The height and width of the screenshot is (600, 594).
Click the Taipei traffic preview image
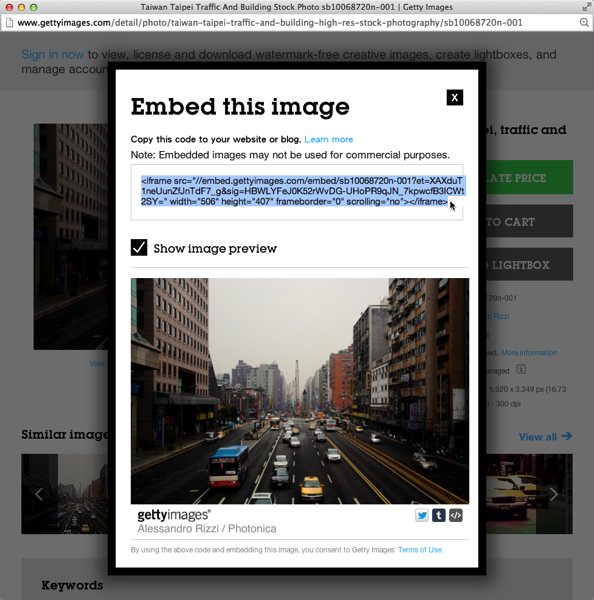pyautogui.click(x=300, y=391)
